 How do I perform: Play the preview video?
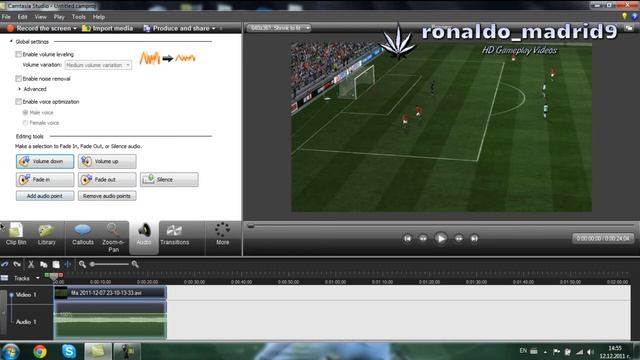coord(440,238)
